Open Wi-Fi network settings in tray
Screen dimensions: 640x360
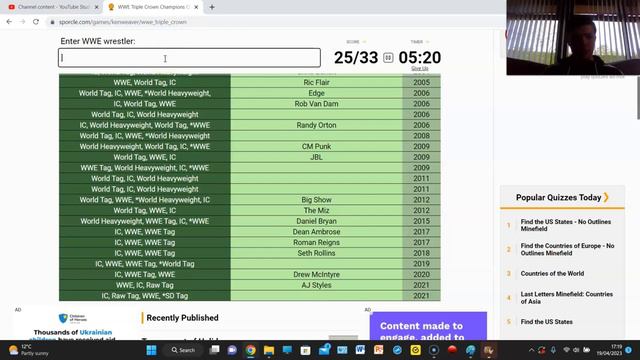pos(566,350)
